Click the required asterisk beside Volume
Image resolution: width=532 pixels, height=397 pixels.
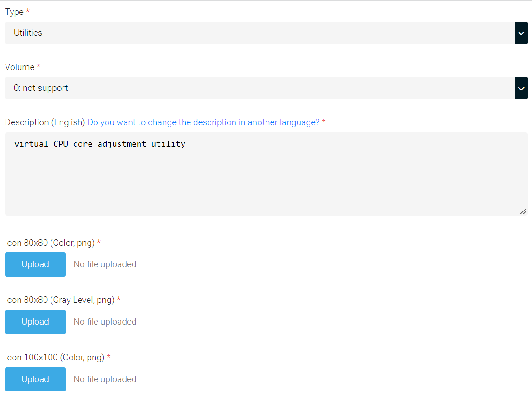[x=38, y=67]
